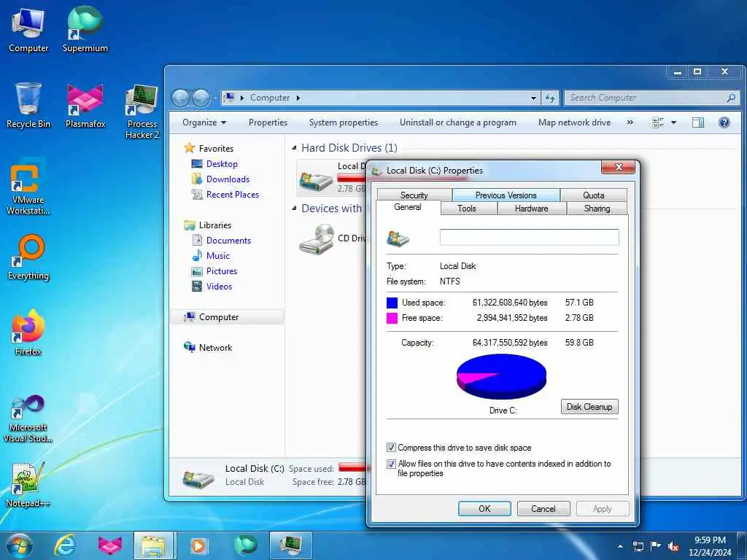The height and width of the screenshot is (560, 747).
Task: Open Plasmafox from the taskbar
Action: 109,545
